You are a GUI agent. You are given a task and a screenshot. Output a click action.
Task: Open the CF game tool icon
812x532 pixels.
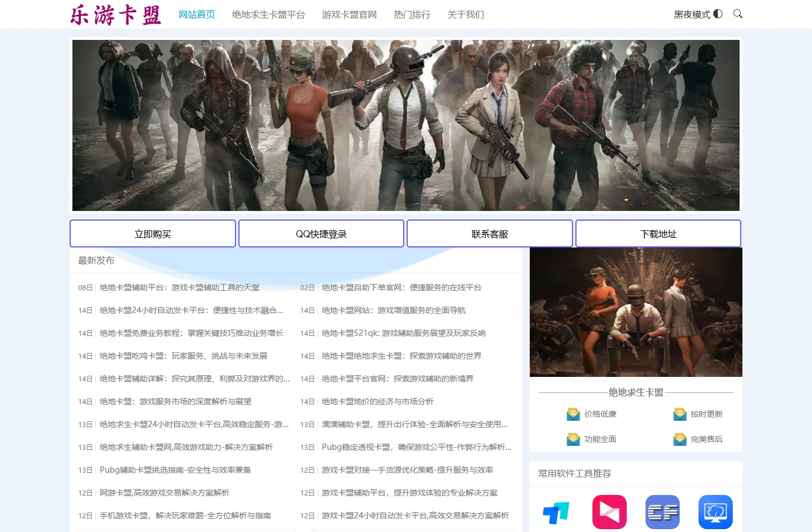pyautogui.click(x=663, y=512)
